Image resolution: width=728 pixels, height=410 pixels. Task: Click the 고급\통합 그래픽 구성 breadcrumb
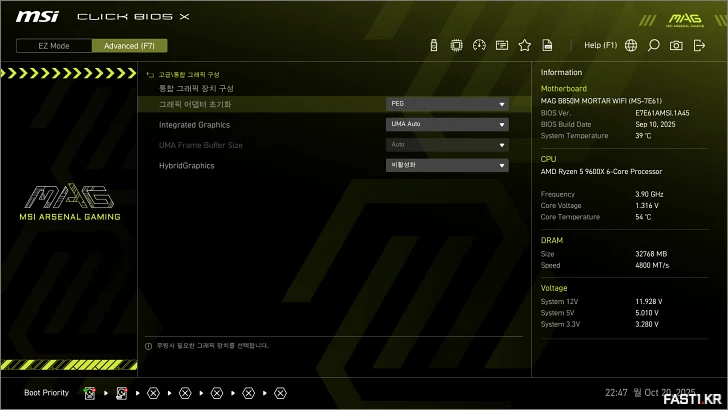189,75
